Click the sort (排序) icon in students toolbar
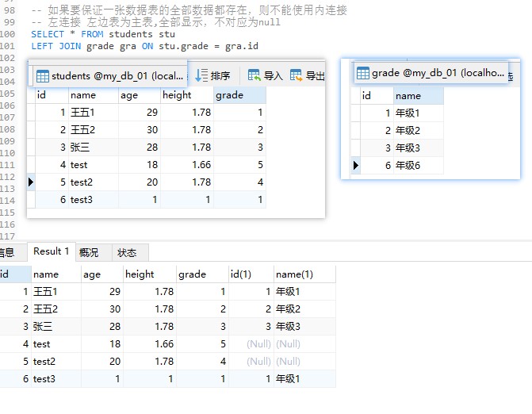 pyautogui.click(x=201, y=75)
